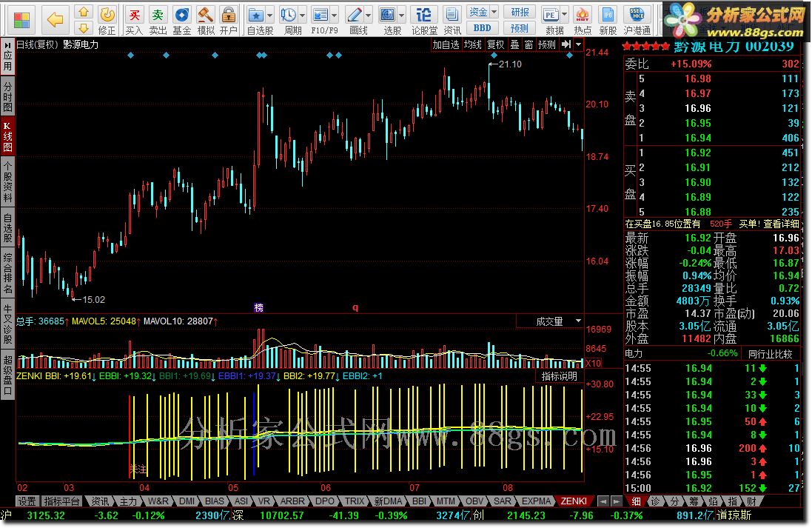Open the 卖出 sell icon
812x528 pixels.
[158, 15]
